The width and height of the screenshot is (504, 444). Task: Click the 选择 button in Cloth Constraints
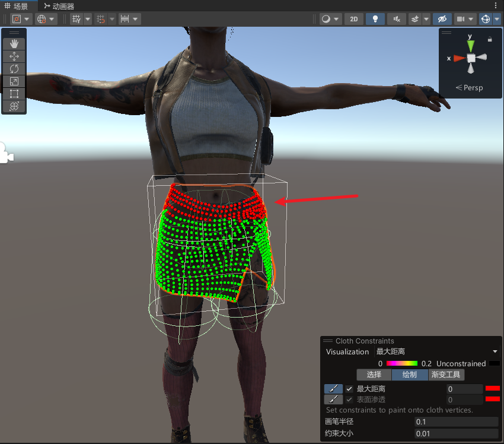pos(374,375)
